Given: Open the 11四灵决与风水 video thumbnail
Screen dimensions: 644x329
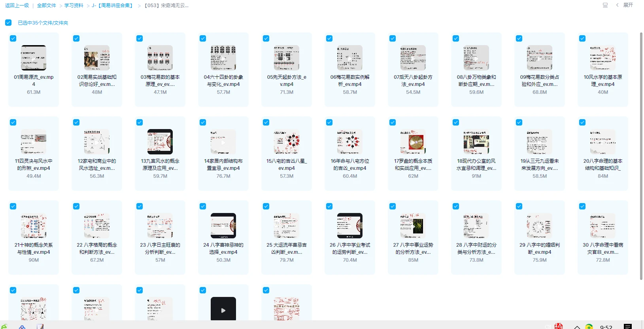Looking at the screenshot, I should [34, 142].
